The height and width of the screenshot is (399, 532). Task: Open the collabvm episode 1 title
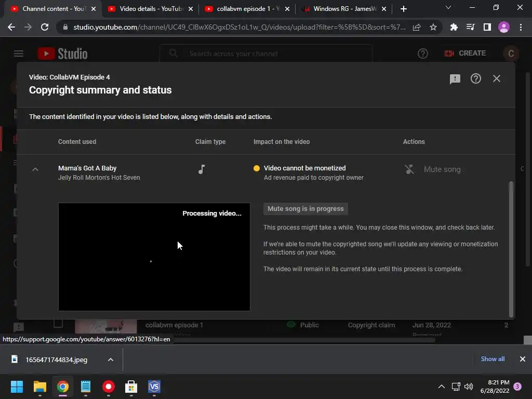pos(174,325)
